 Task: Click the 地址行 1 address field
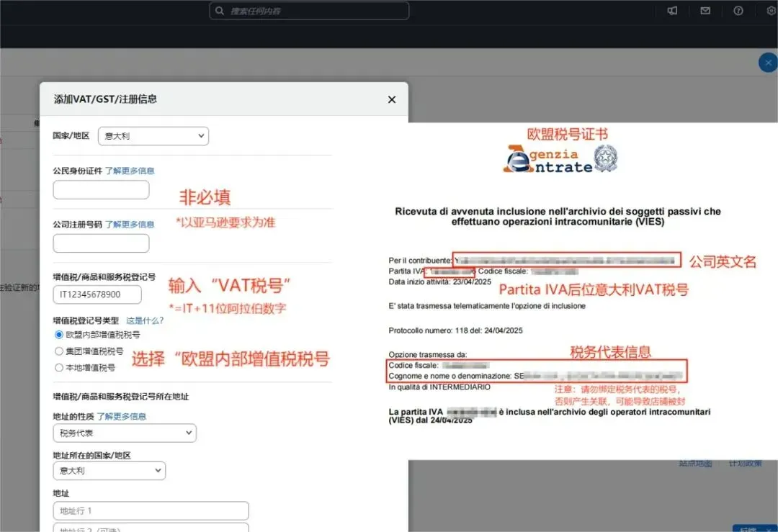click(151, 510)
